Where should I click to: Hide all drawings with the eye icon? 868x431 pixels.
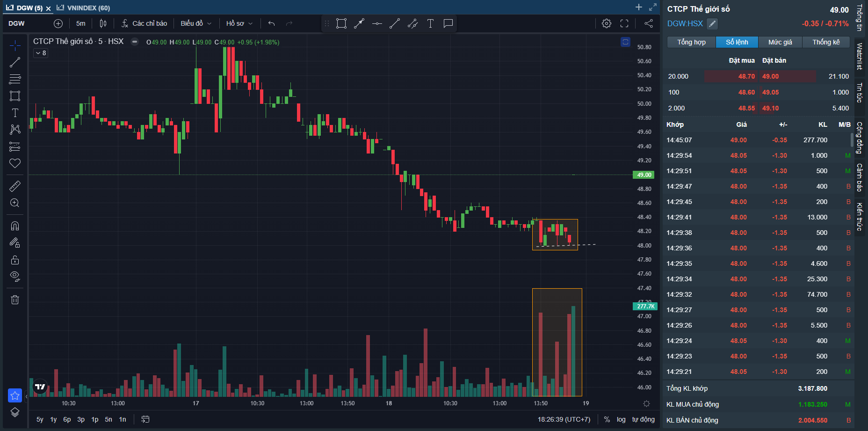(15, 277)
